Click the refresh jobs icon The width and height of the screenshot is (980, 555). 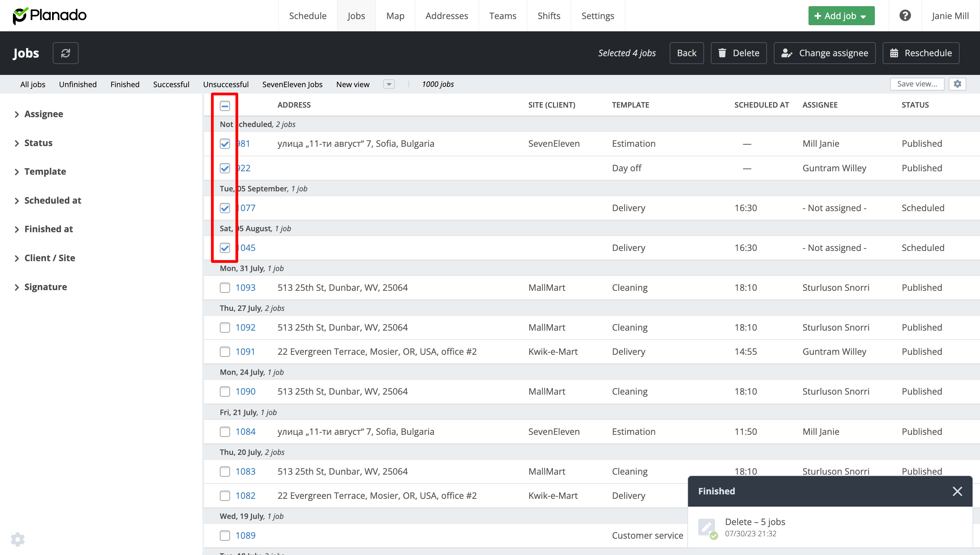coord(66,53)
